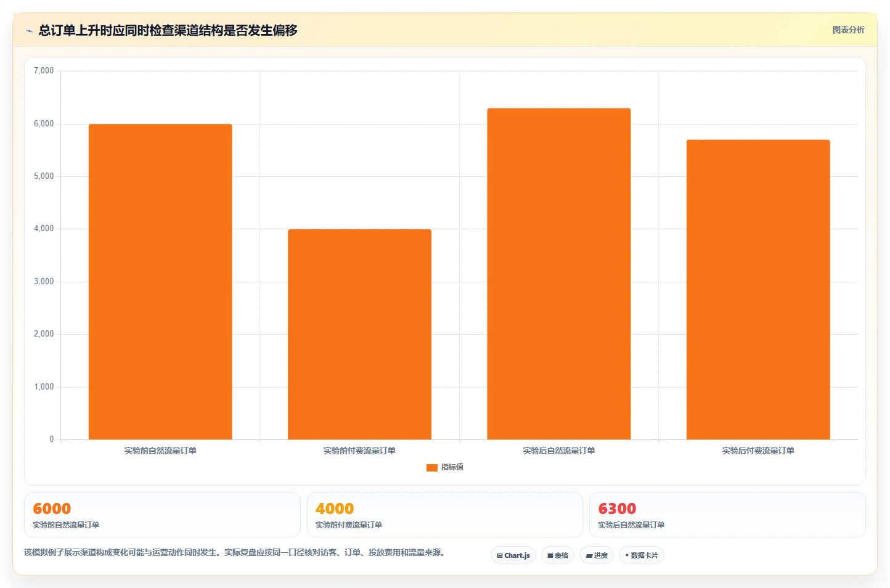The image size is (890, 588).
Task: Click the 数据卡片 tag
Action: (x=642, y=555)
